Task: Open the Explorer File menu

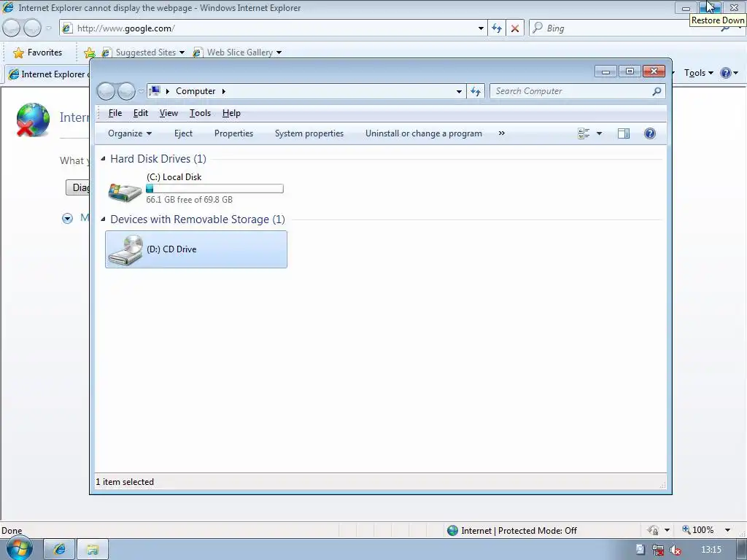Action: click(x=115, y=113)
